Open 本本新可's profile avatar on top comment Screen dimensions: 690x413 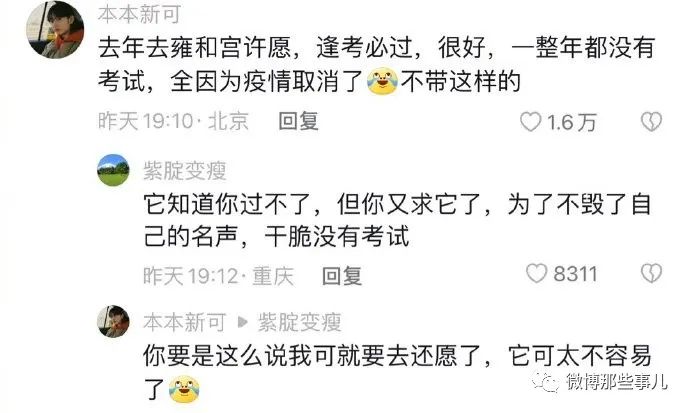(55, 30)
